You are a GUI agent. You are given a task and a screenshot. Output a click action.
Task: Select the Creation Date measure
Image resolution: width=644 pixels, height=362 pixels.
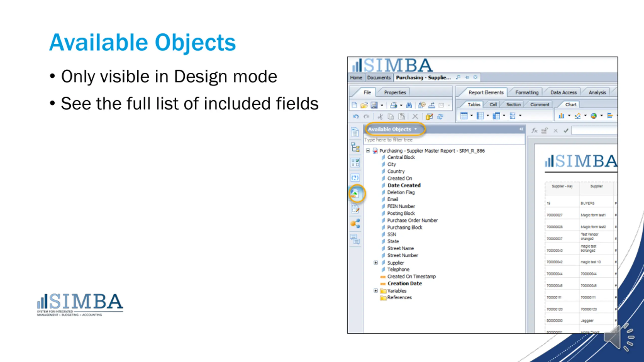(405, 283)
